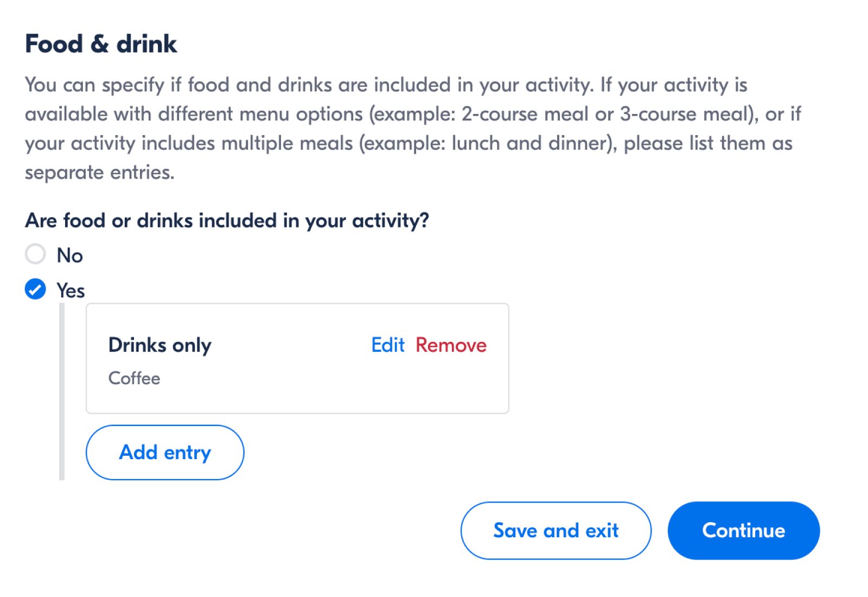Enable the No option for food inclusion
Screen dimensions: 868x597
(x=35, y=254)
